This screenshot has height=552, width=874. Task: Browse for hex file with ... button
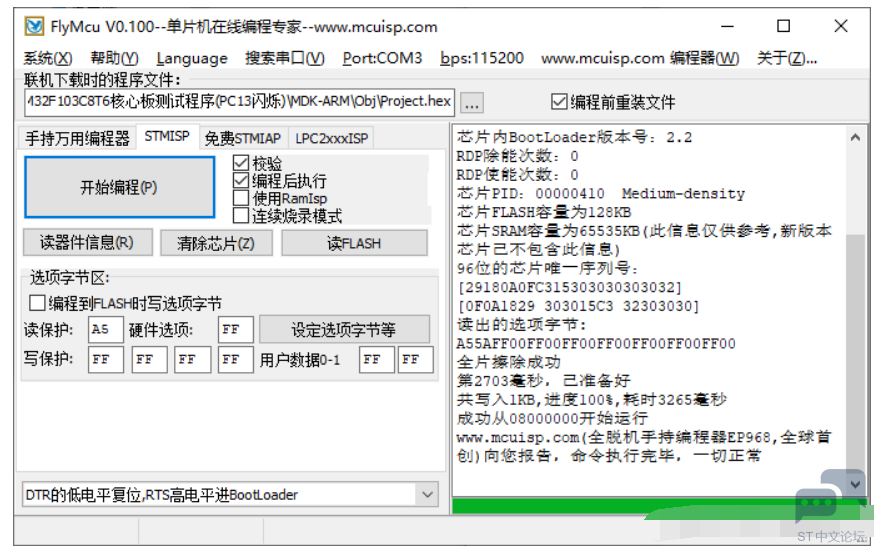pos(472,103)
